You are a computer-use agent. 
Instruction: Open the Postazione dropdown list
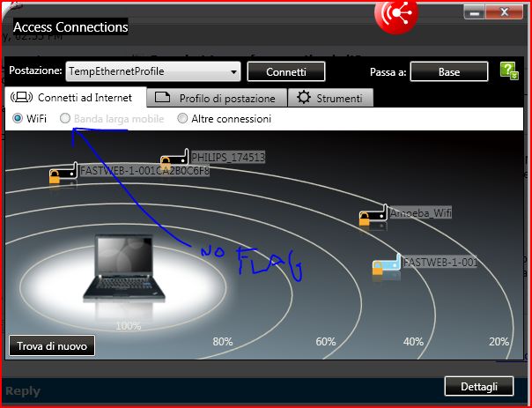coord(153,71)
